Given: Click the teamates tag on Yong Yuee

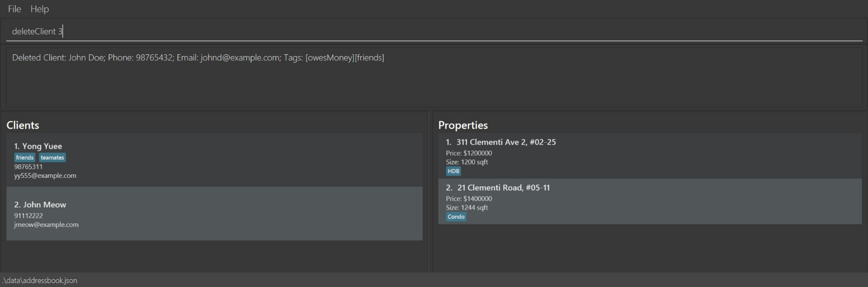Looking at the screenshot, I should (52, 157).
